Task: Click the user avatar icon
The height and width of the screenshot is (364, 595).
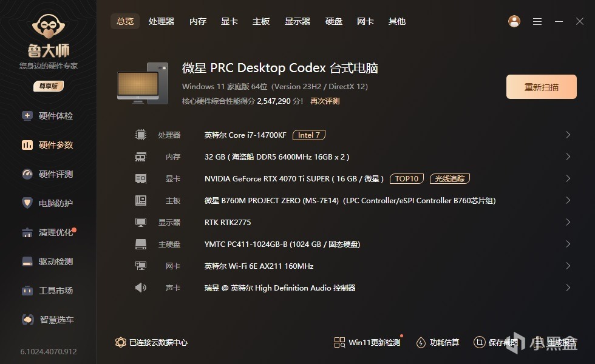Action: point(514,21)
